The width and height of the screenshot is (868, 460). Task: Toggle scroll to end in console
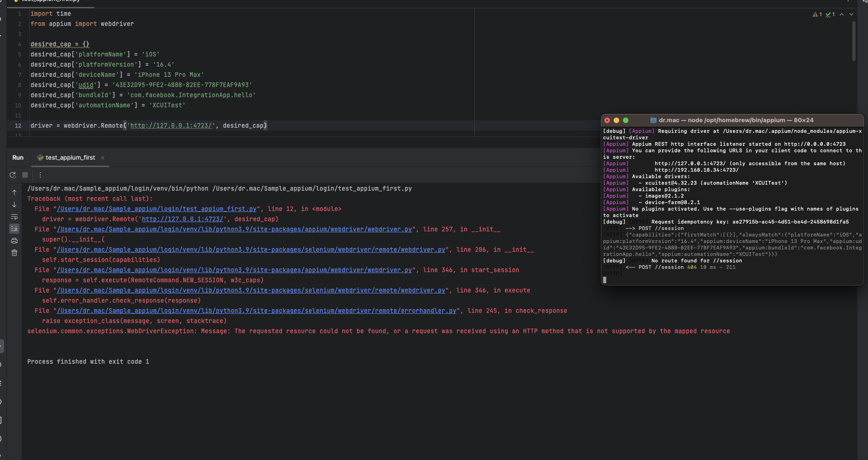click(x=14, y=228)
